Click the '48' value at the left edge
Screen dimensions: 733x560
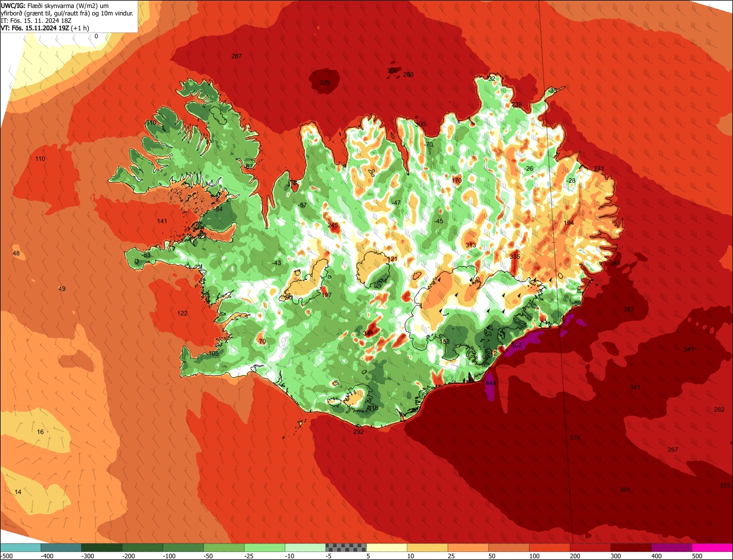pos(16,253)
